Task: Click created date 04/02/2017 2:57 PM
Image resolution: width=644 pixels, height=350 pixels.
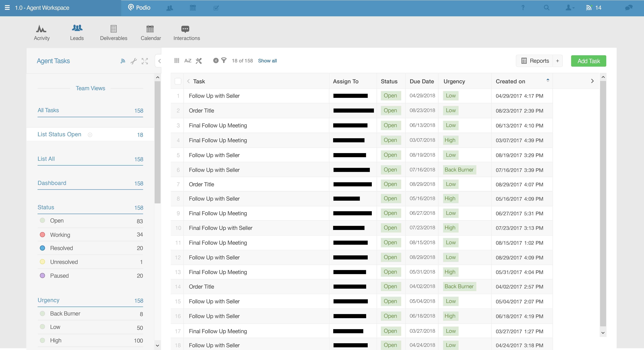Action: (x=520, y=287)
